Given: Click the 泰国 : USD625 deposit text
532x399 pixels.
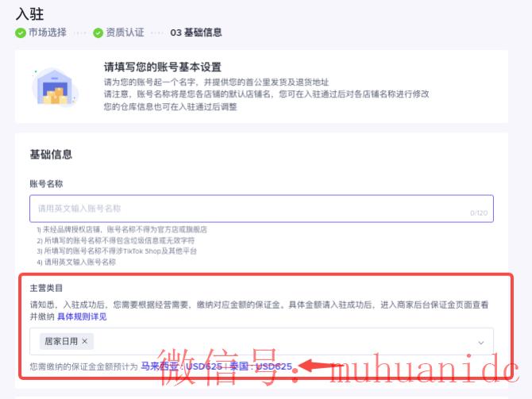Looking at the screenshot, I should coord(260,366).
